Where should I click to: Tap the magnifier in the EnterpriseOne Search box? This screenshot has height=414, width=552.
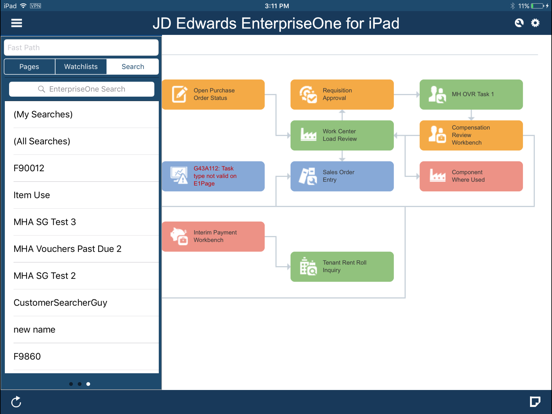[41, 89]
